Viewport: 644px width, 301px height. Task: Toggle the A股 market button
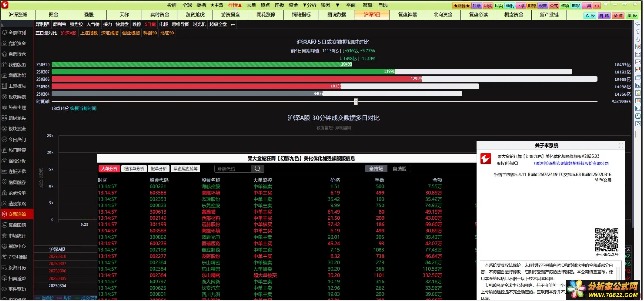590,16
